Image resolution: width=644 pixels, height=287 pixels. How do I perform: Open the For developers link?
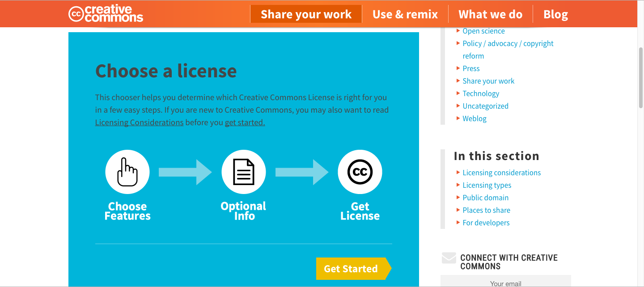tap(486, 223)
